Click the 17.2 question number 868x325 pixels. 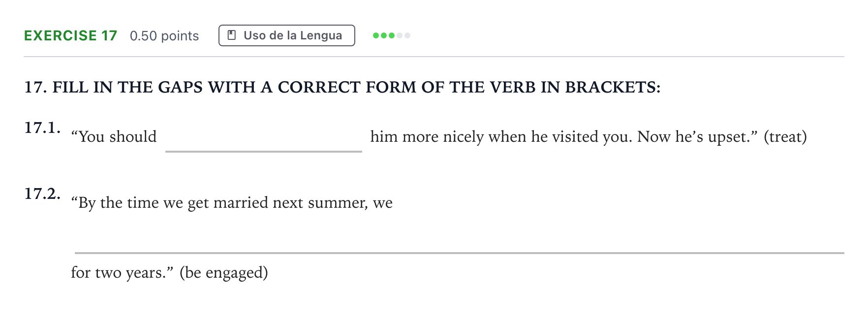click(43, 194)
